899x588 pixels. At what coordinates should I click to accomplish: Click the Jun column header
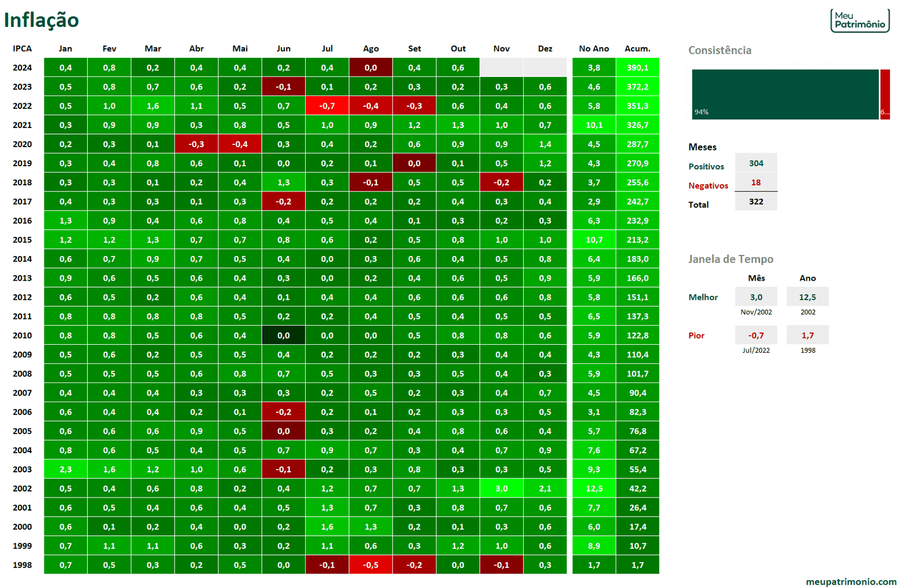click(284, 48)
